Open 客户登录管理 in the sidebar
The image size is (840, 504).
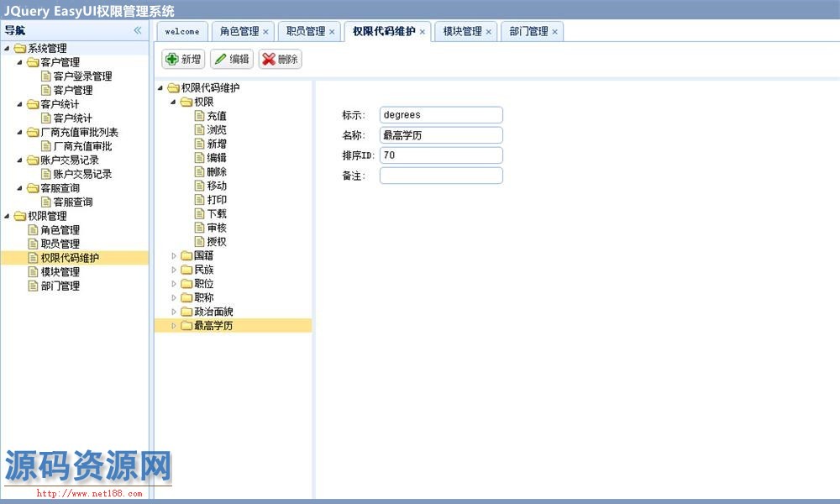(x=82, y=76)
